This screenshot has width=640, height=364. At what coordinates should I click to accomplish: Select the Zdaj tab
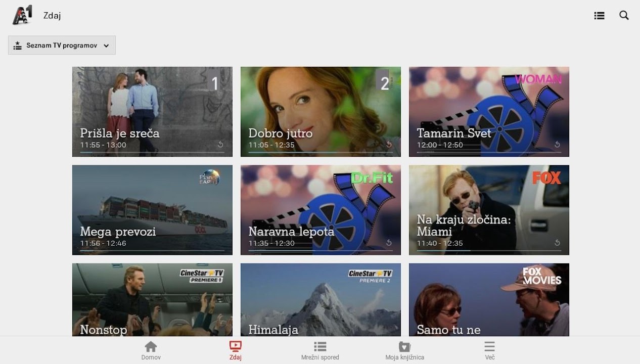pyautogui.click(x=235, y=350)
